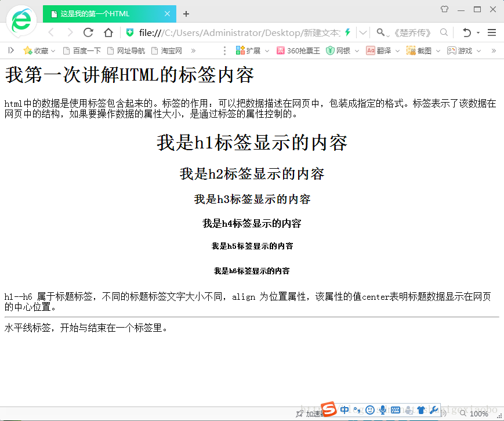The image size is (504, 421).
Task: Toggle the Sogou soft keyboard
Action: (396, 410)
